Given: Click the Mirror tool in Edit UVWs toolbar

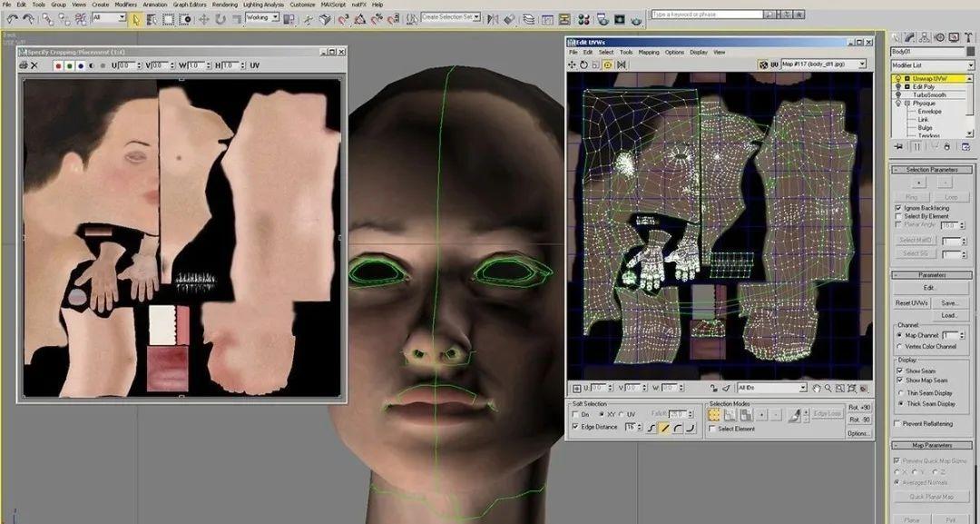Looking at the screenshot, I should [x=619, y=65].
